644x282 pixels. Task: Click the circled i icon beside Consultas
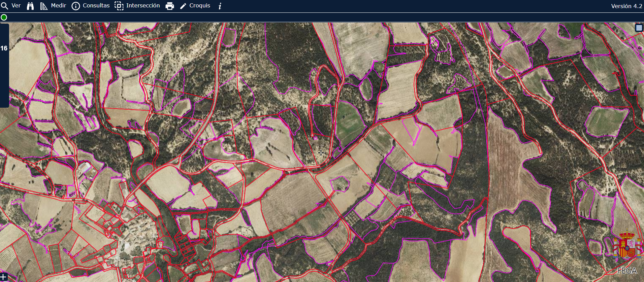coord(76,6)
